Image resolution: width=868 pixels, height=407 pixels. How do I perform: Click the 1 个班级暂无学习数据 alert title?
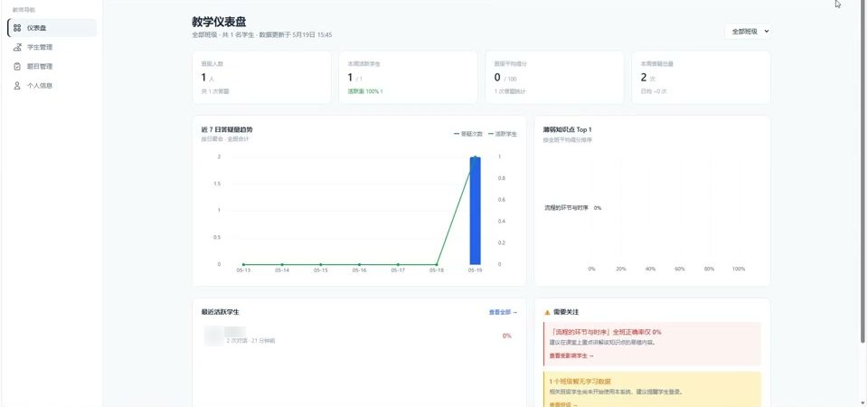580,382
